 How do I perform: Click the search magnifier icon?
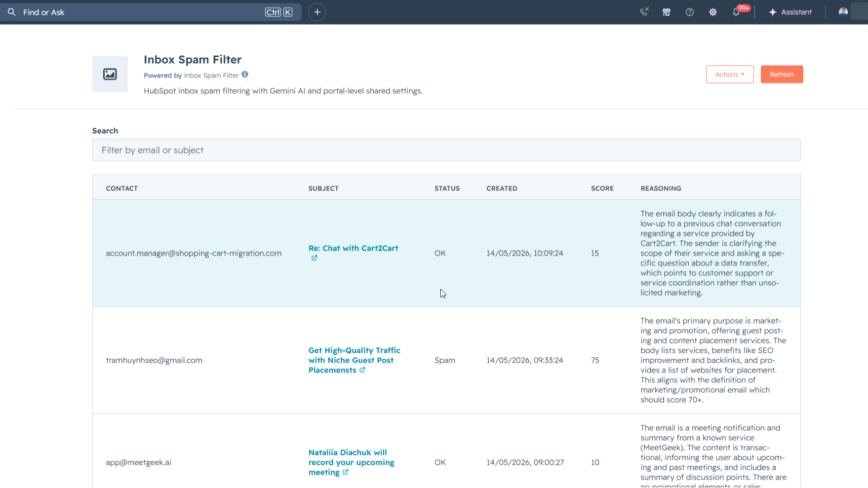point(12,12)
